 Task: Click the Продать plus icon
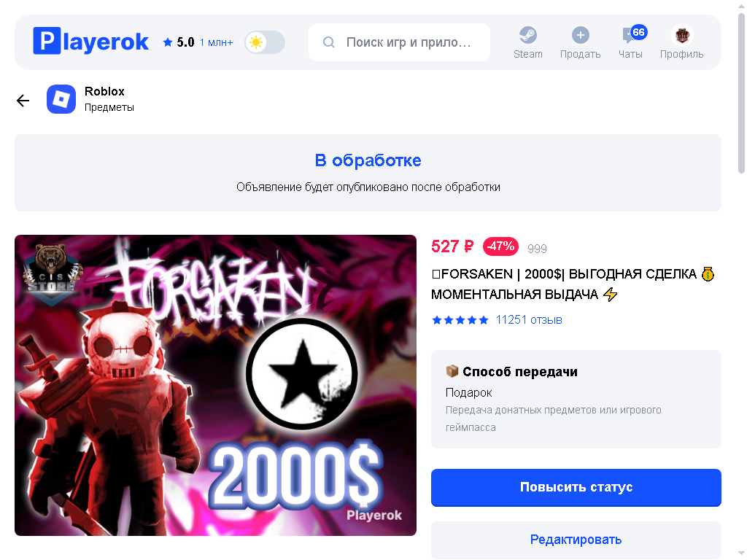580,35
